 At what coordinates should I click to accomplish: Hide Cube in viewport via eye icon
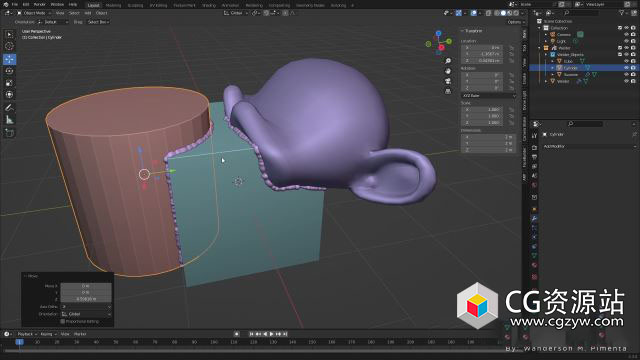click(x=627, y=61)
